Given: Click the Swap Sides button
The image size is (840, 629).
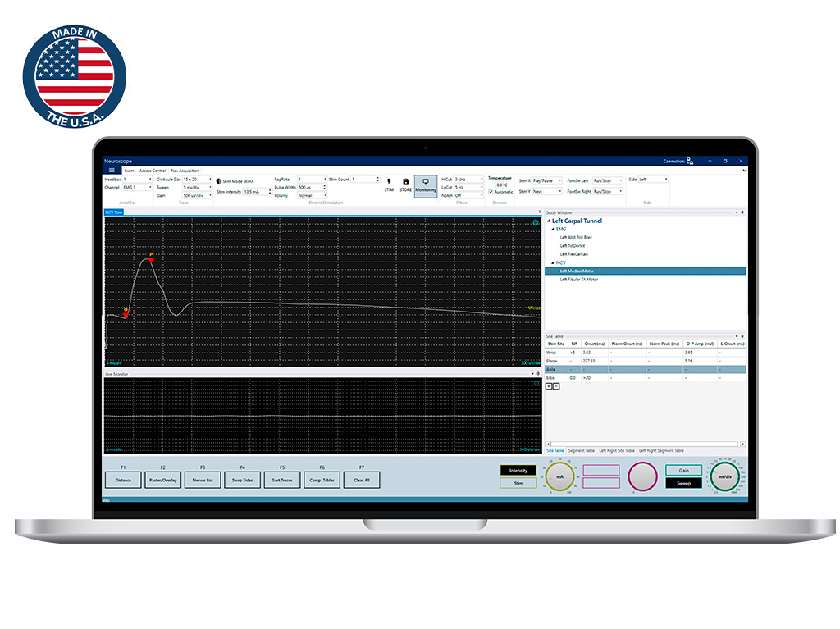Looking at the screenshot, I should pyautogui.click(x=243, y=480).
